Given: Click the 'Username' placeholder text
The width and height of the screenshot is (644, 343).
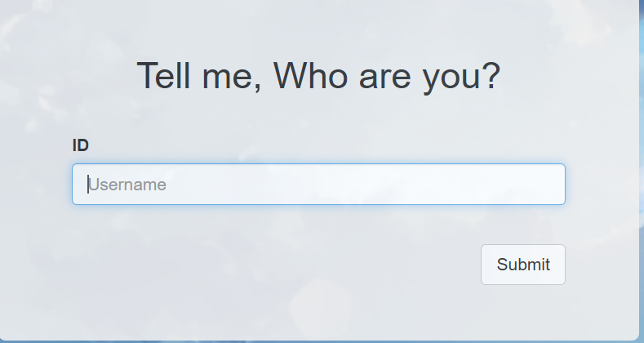Looking at the screenshot, I should [x=127, y=185].
